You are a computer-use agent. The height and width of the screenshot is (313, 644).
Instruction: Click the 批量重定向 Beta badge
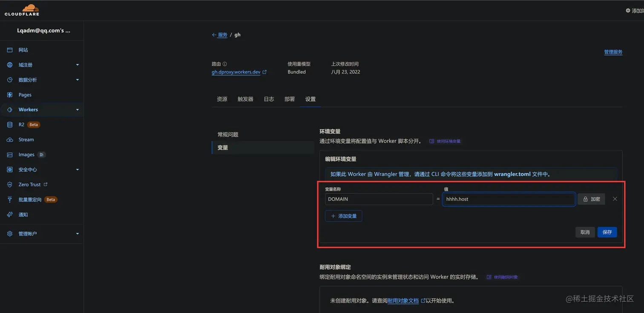click(x=51, y=200)
